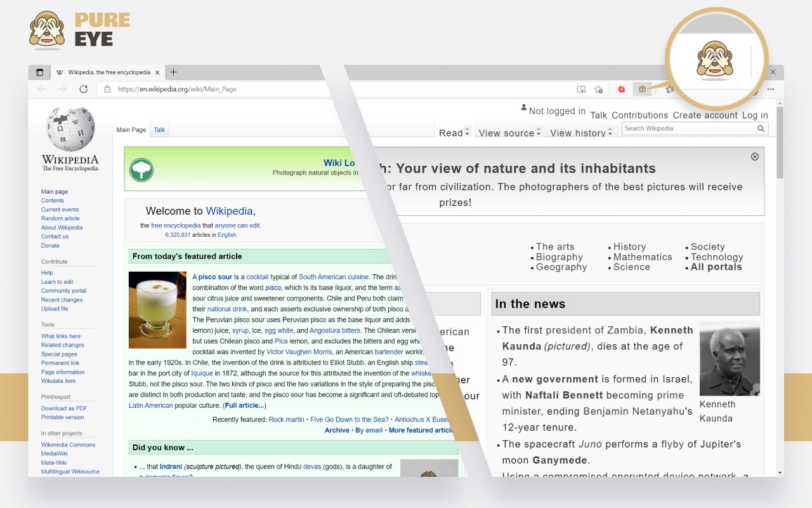Open Create account link
812x508 pixels.
[705, 116]
